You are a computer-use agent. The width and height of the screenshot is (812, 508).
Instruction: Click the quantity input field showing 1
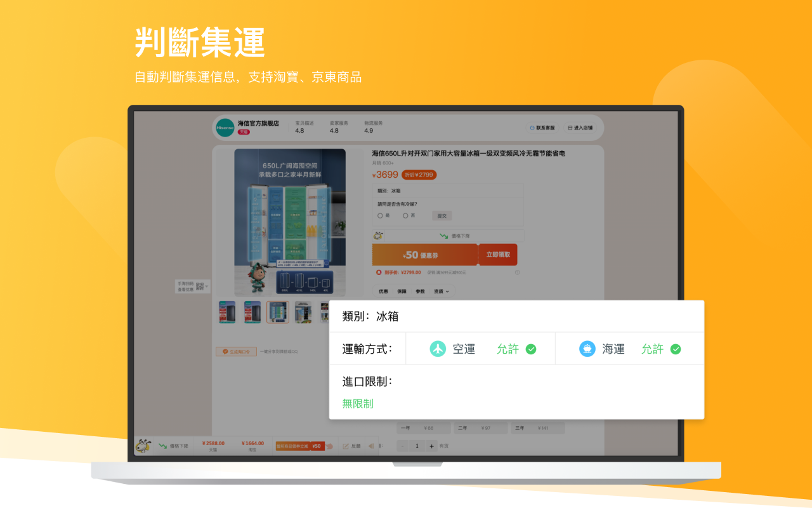click(417, 446)
